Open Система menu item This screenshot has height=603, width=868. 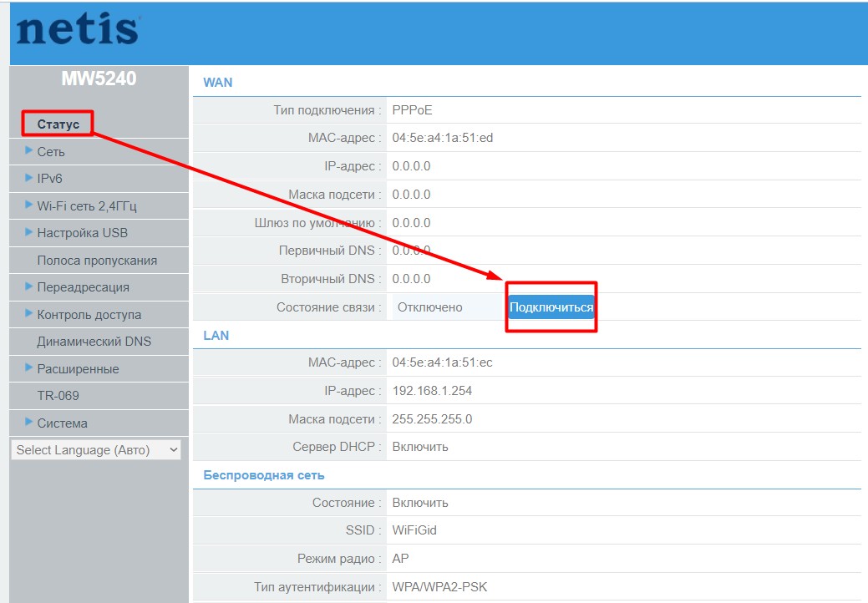click(63, 423)
